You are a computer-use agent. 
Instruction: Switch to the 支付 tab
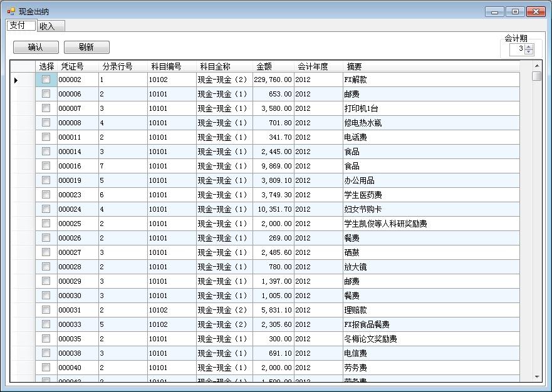pyautogui.click(x=21, y=25)
